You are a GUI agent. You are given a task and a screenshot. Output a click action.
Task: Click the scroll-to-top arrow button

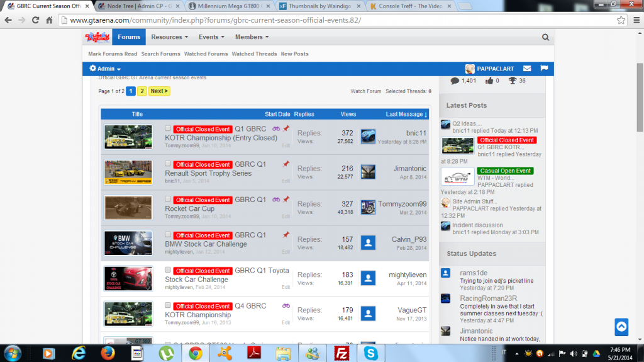(621, 327)
